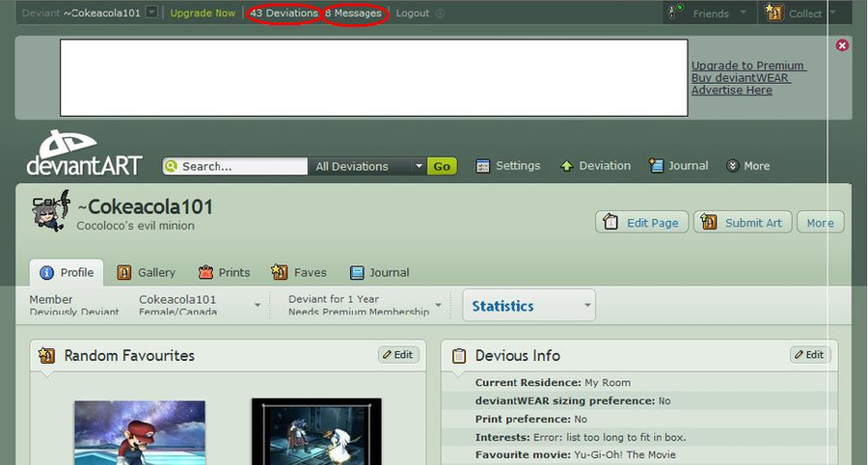Viewport: 868px width, 465px height.
Task: Click the Collect star folder icon
Action: [x=773, y=12]
